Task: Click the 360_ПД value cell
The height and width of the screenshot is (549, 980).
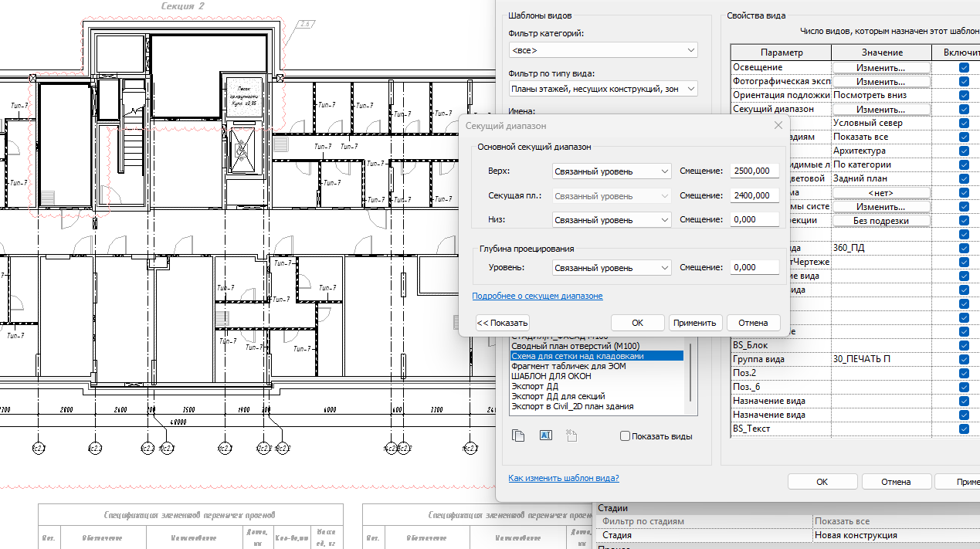Action: [x=881, y=248]
